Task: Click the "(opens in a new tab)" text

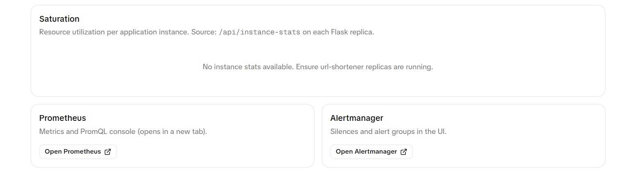Action: [x=172, y=131]
